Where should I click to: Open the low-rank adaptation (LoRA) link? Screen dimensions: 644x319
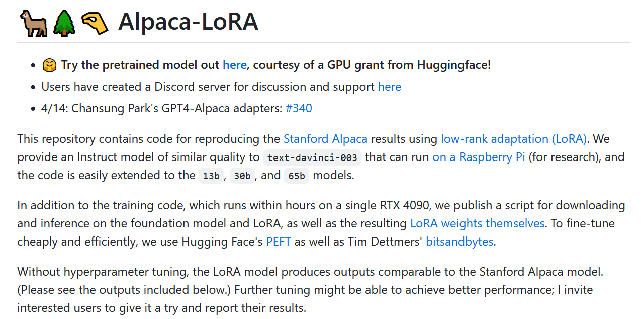(513, 138)
